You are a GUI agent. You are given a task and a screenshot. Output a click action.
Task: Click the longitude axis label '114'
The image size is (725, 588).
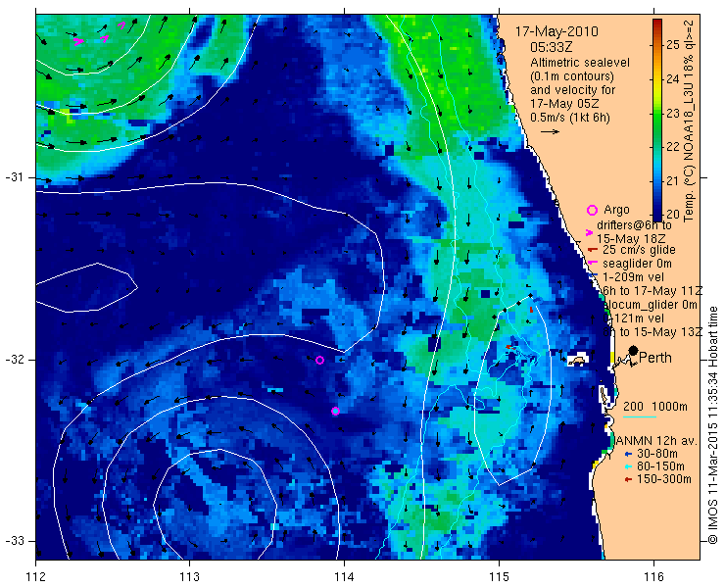pos(345,577)
